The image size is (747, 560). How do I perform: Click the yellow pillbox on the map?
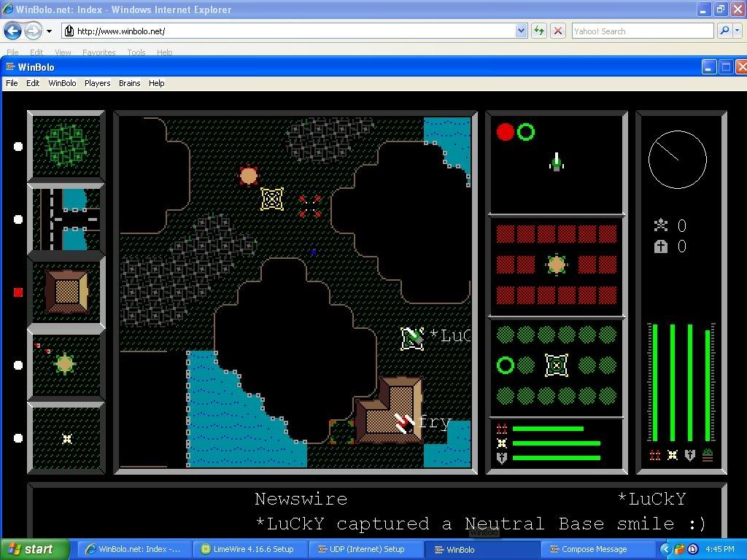[x=272, y=198]
